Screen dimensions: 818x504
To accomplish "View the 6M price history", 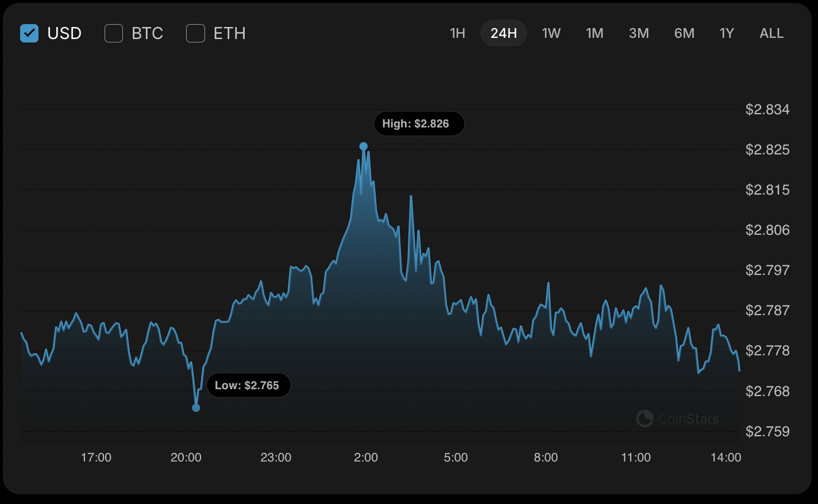I will coord(684,33).
